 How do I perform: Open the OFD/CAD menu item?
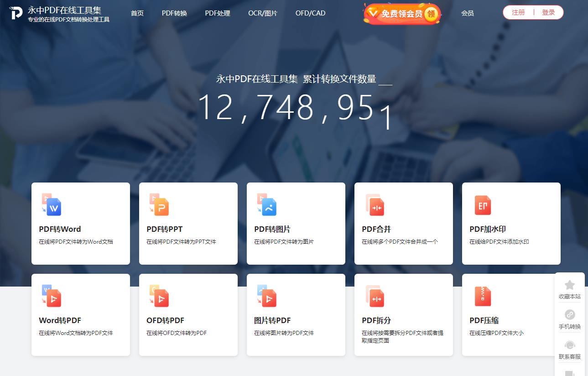coord(310,13)
